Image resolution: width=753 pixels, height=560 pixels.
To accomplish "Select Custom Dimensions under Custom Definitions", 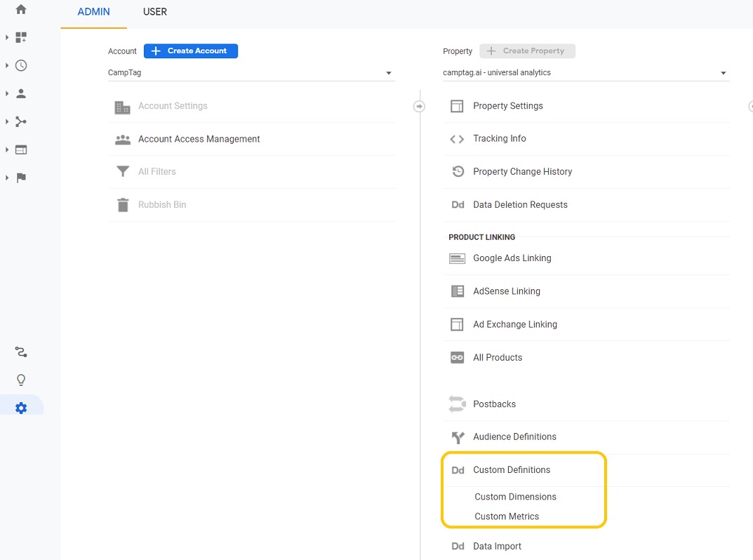I will [x=516, y=496].
